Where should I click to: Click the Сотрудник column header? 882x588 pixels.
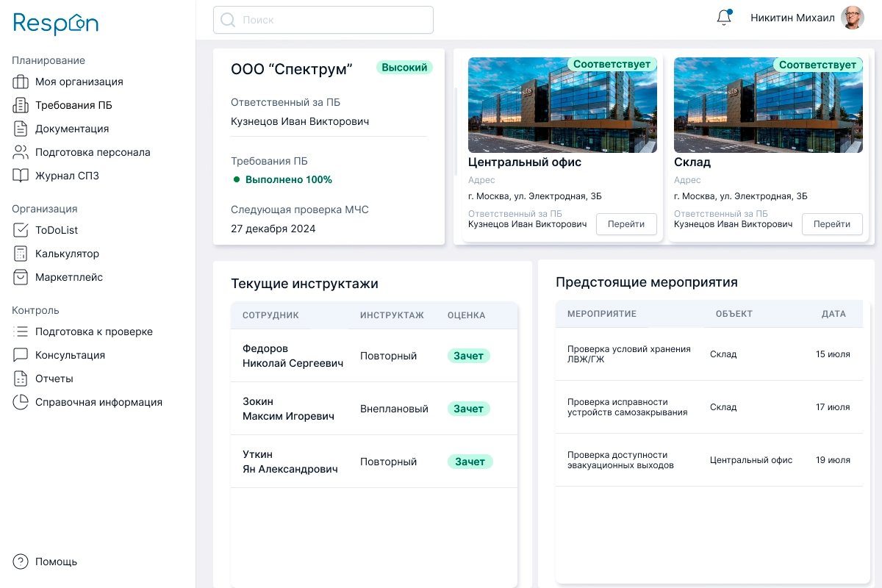pyautogui.click(x=270, y=315)
